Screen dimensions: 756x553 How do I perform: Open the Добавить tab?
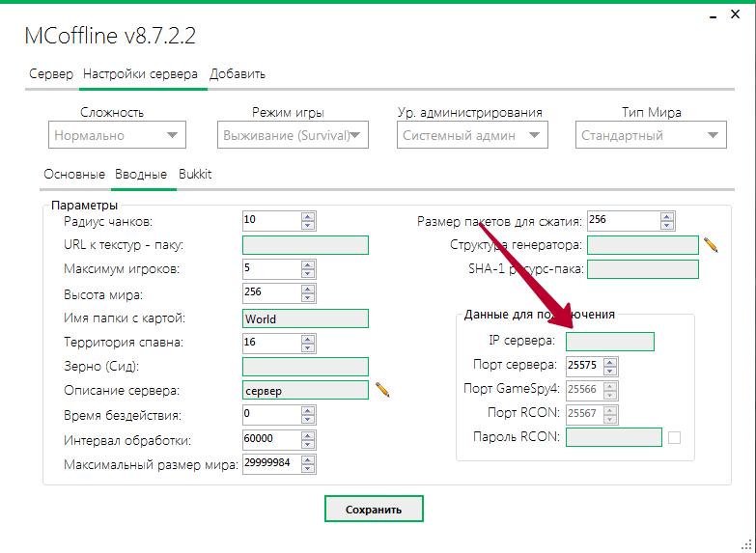click(x=238, y=74)
